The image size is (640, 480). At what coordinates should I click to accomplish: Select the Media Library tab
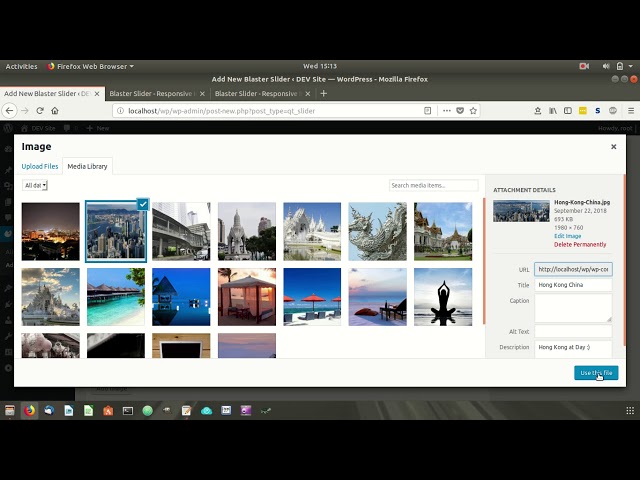click(87, 166)
